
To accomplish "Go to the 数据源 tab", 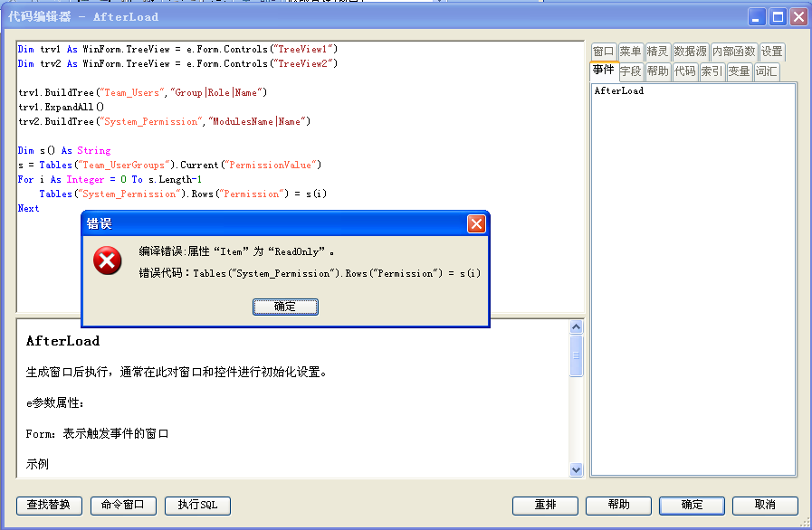I will 690,52.
